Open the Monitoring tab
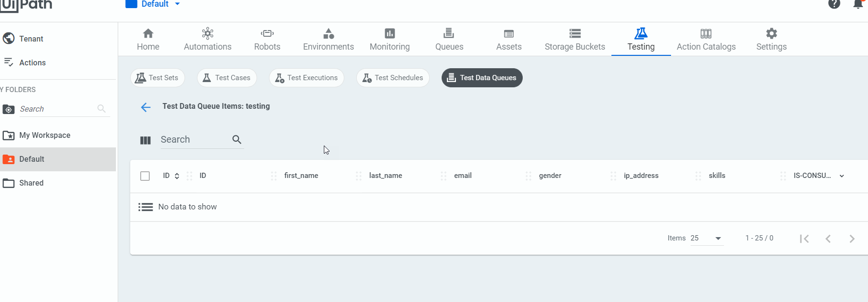Image resolution: width=868 pixels, height=302 pixels. (390, 40)
